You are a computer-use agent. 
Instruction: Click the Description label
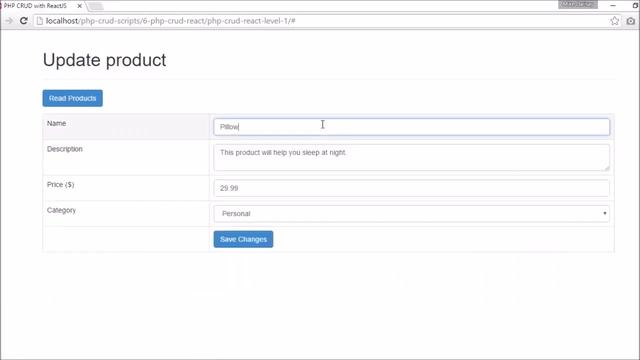(64, 149)
